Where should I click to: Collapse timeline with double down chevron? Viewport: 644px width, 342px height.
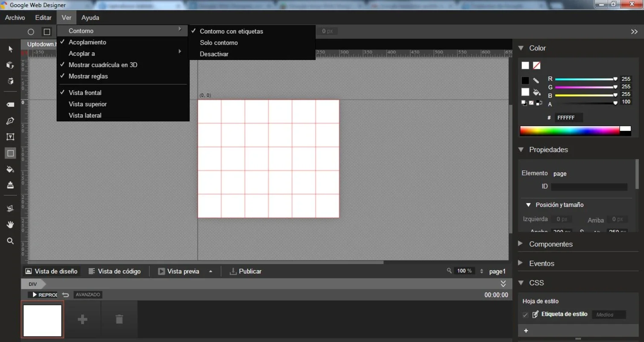coord(503,284)
